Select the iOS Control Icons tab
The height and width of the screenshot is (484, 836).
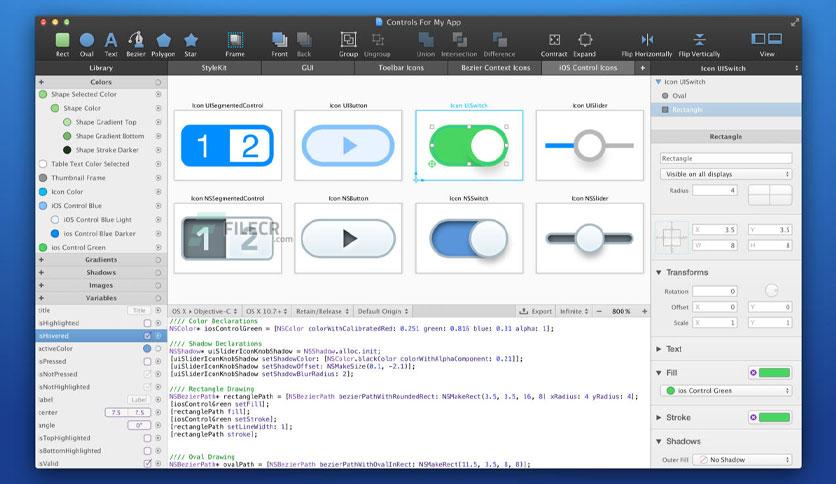click(588, 68)
